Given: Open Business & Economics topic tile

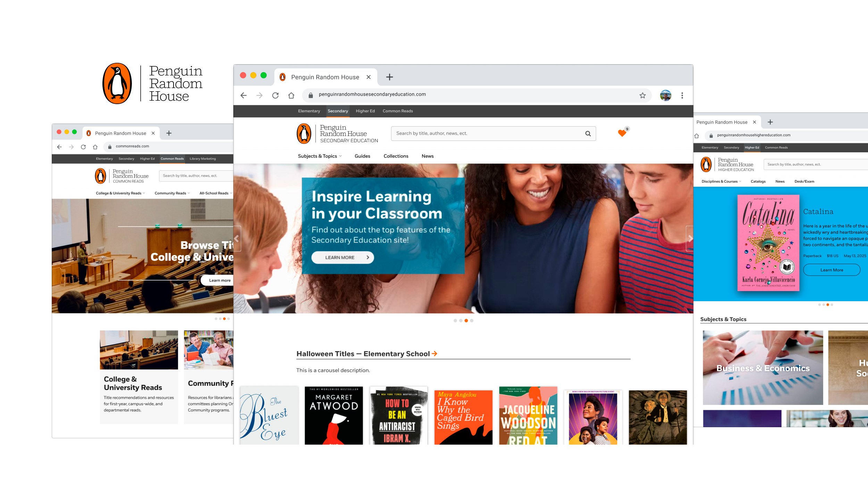Looking at the screenshot, I should pyautogui.click(x=763, y=368).
